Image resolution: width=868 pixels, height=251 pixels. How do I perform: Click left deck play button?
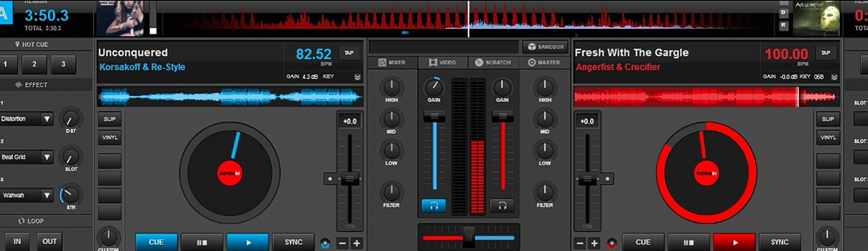click(248, 242)
